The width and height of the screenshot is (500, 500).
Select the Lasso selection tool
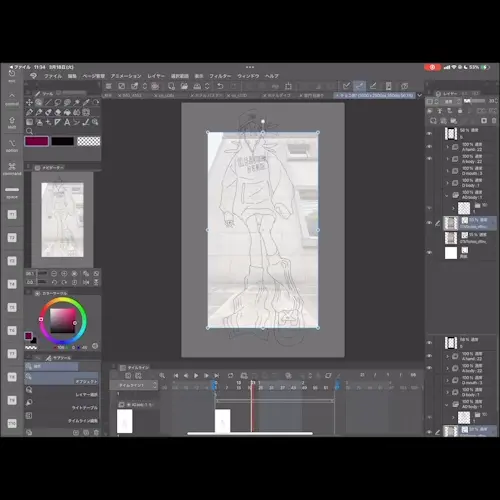click(x=58, y=102)
